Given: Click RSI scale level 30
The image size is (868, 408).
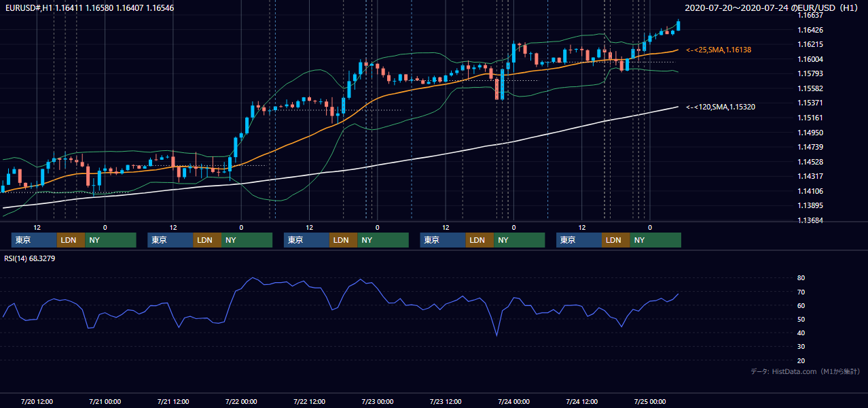Looking at the screenshot, I should click(801, 347).
